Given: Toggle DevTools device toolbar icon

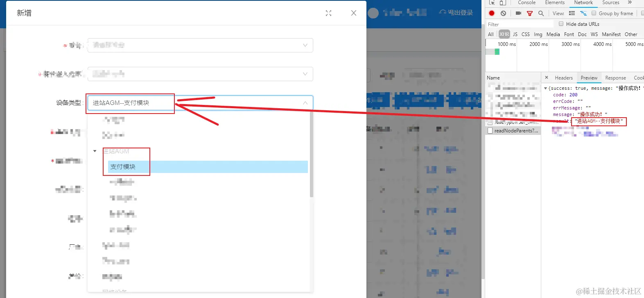Looking at the screenshot, I should [503, 2].
